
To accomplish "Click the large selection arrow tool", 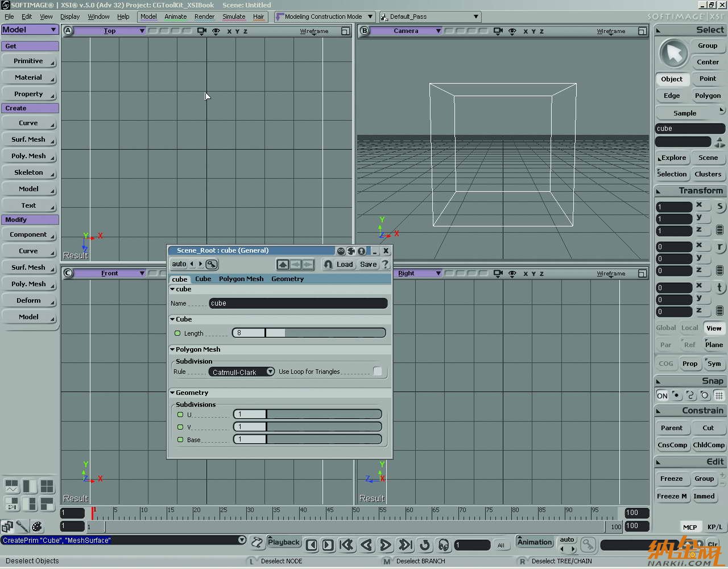I will pyautogui.click(x=673, y=54).
